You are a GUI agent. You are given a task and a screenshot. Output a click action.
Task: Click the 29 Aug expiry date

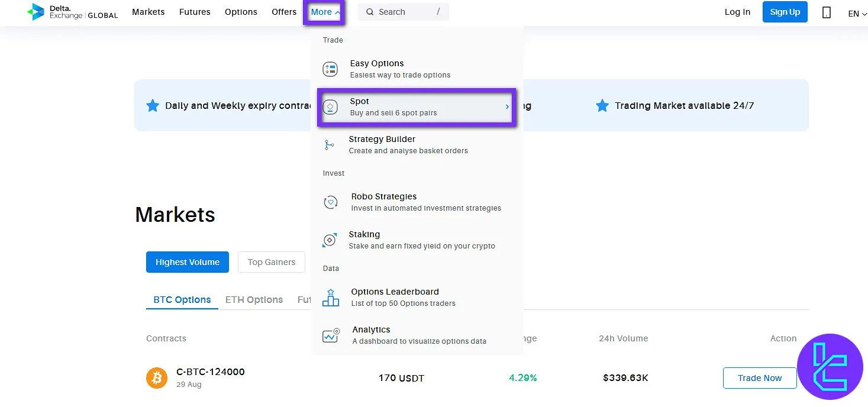pyautogui.click(x=189, y=385)
